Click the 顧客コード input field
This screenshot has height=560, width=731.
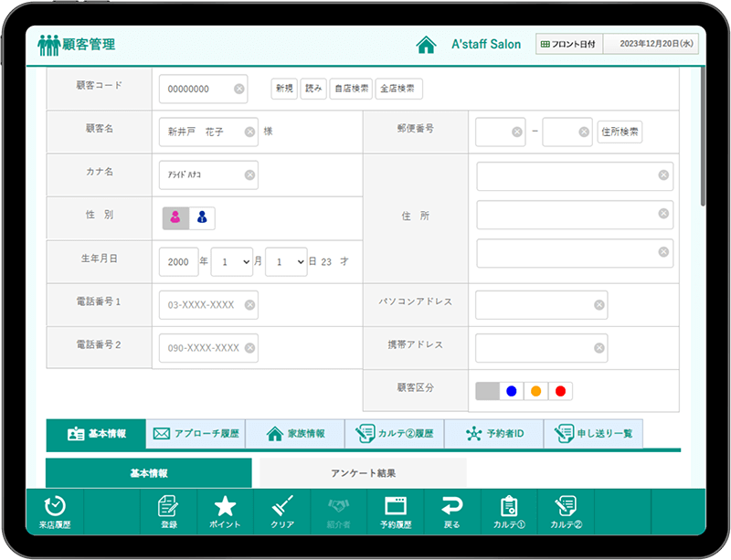[203, 89]
